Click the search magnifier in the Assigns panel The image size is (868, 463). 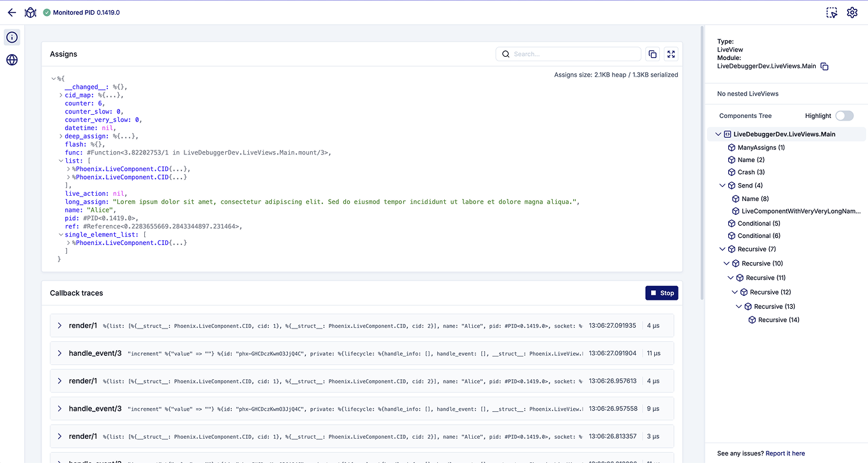coord(506,54)
